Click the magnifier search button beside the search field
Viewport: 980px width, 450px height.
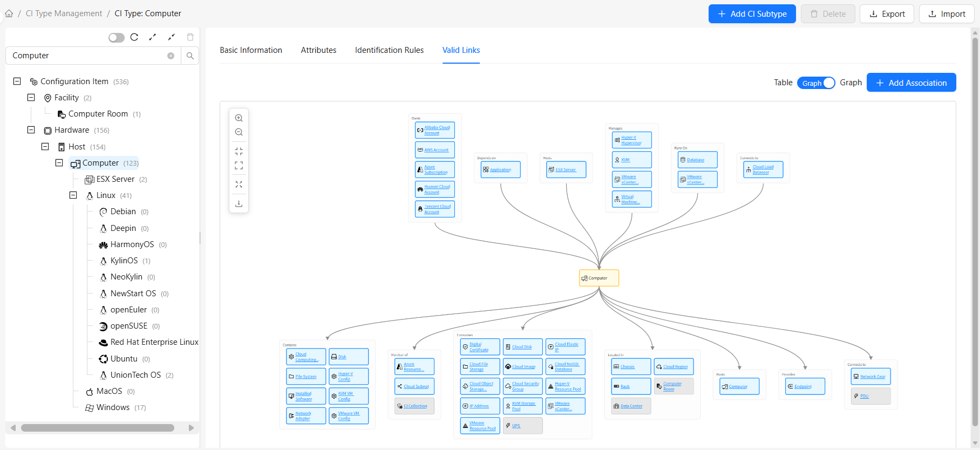pos(190,56)
